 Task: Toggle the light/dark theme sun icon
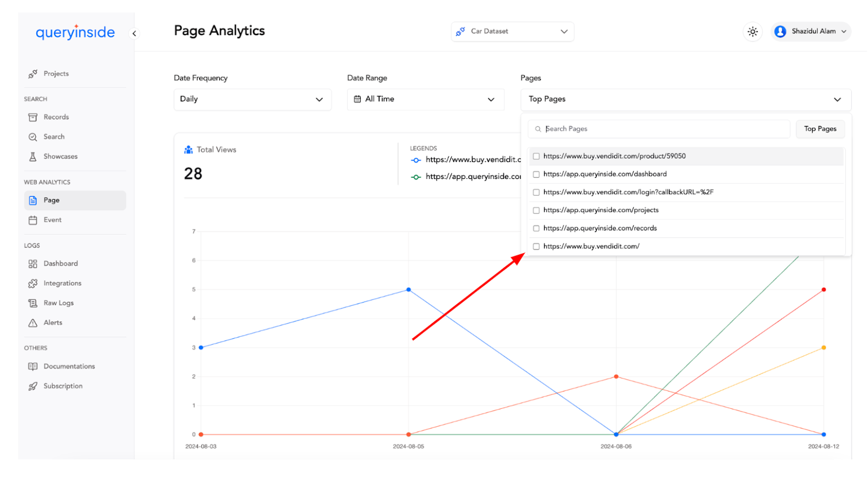tap(753, 31)
